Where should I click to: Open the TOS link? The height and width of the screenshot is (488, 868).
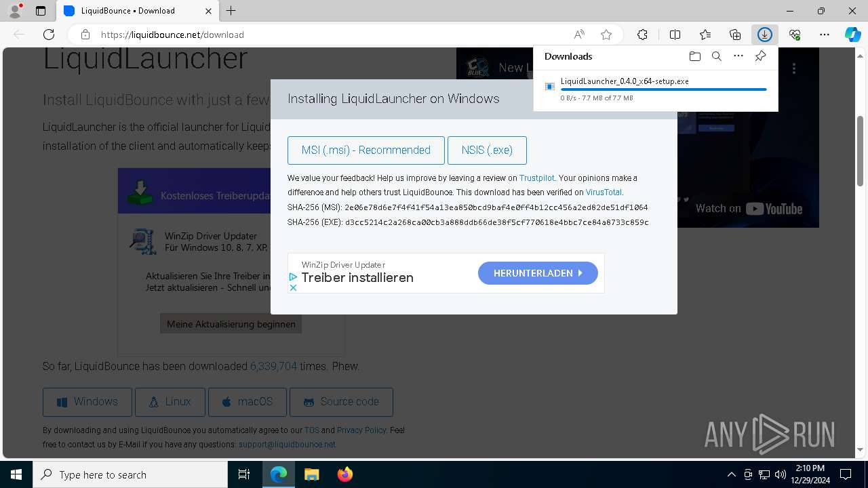311,430
